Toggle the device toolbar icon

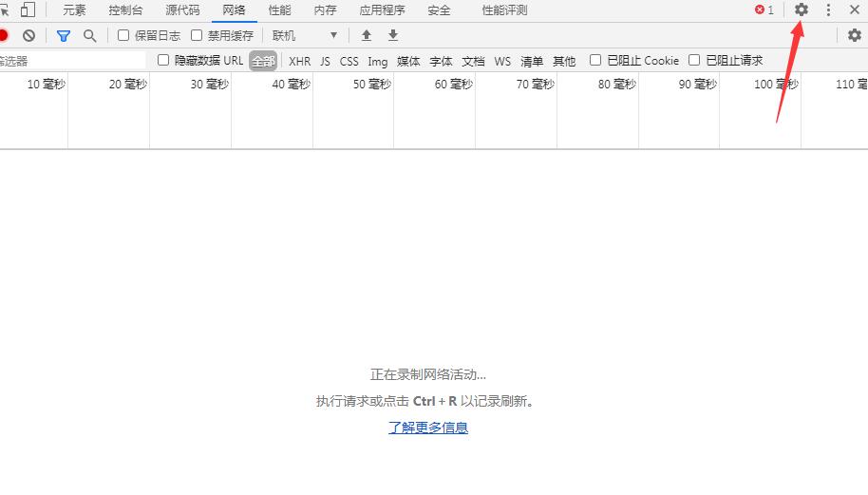point(28,10)
